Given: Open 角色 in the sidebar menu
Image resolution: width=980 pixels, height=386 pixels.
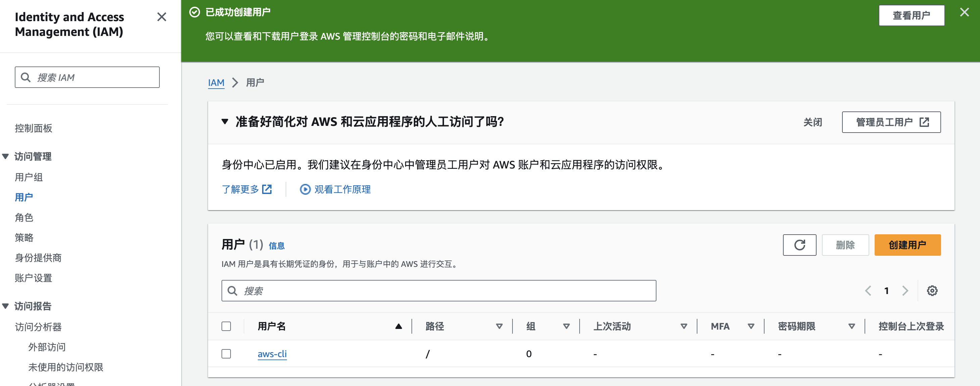Looking at the screenshot, I should click(24, 218).
